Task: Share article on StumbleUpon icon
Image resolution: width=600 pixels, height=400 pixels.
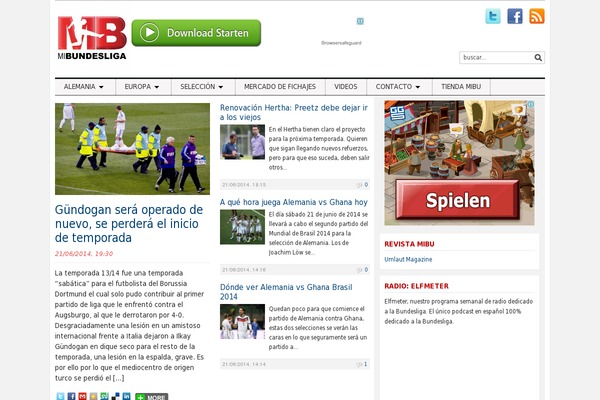Action: [x=104, y=396]
